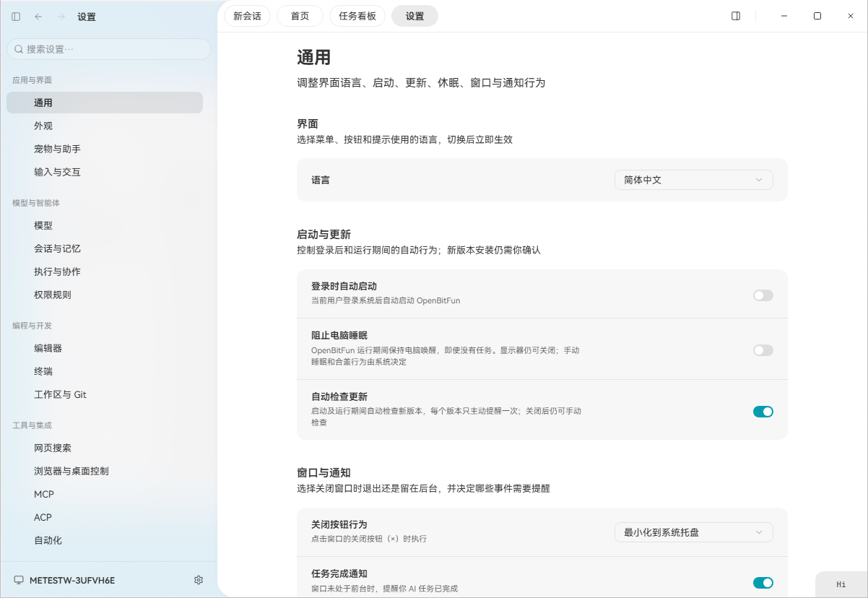Turn off 自动检查更新 switch
The width and height of the screenshot is (868, 598).
pos(763,412)
